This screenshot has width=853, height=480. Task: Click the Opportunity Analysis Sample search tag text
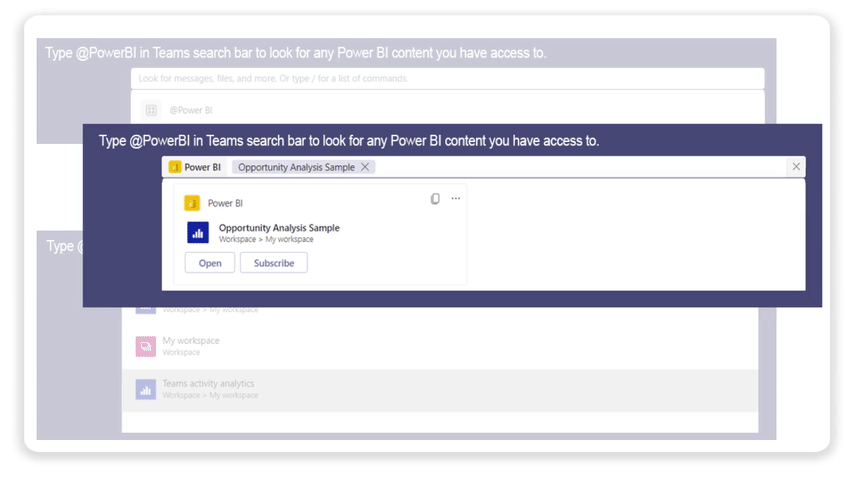(296, 167)
